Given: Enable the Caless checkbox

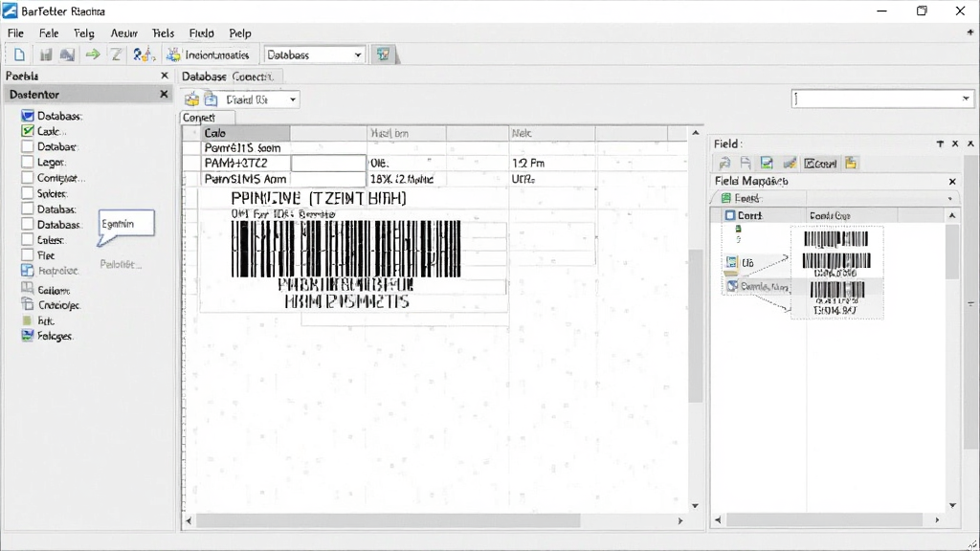Looking at the screenshot, I should point(28,239).
